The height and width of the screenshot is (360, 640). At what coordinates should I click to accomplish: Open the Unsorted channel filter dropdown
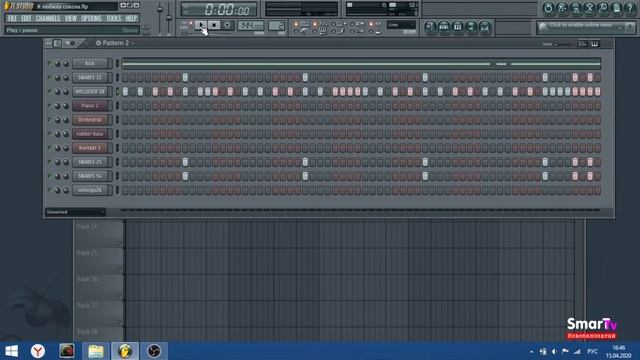coord(75,212)
